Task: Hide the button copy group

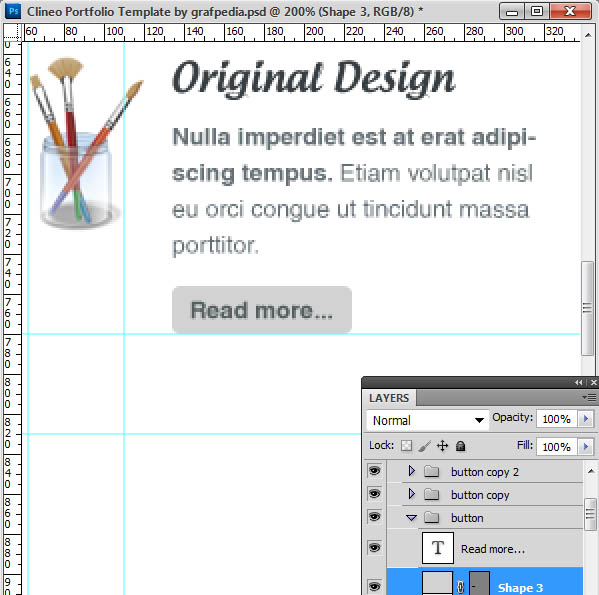Action: click(x=374, y=493)
